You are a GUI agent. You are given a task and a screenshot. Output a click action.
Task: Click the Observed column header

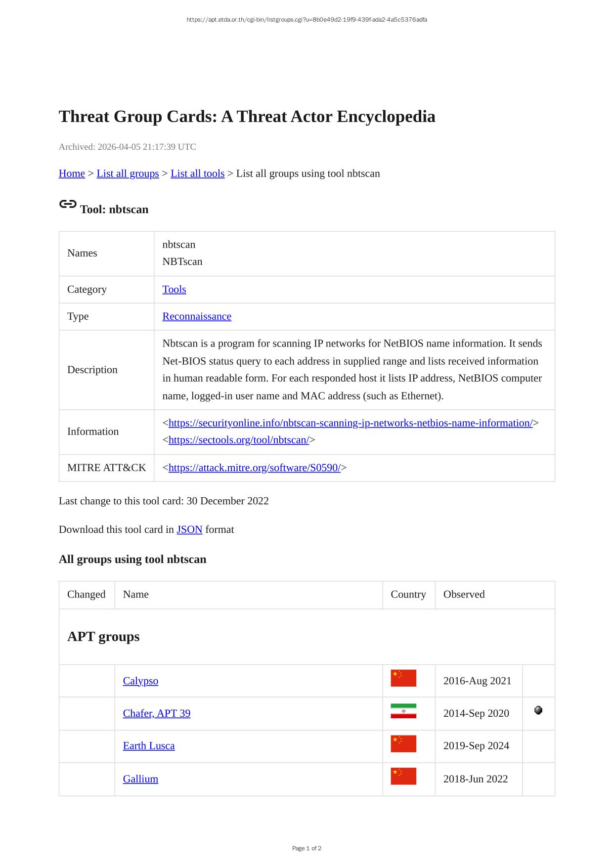pos(464,595)
